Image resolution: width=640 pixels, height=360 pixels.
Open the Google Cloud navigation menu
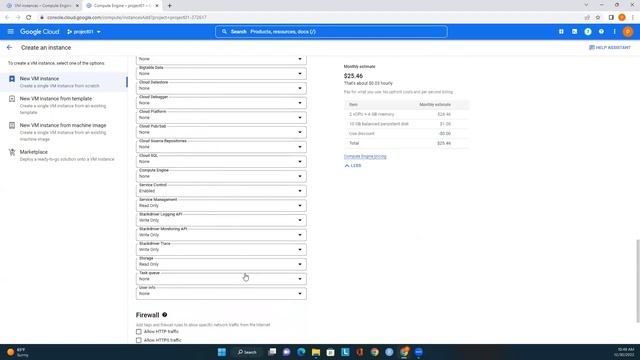[11, 31]
